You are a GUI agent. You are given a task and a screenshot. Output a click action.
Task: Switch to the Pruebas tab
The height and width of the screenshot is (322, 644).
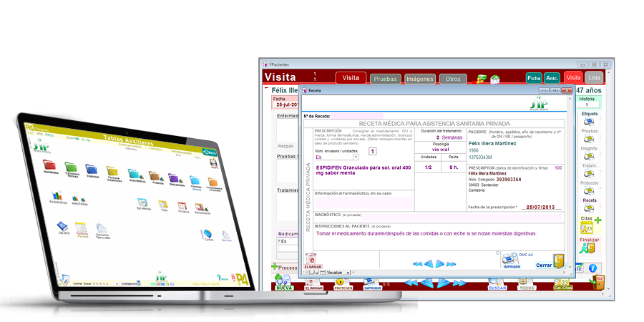tap(386, 79)
